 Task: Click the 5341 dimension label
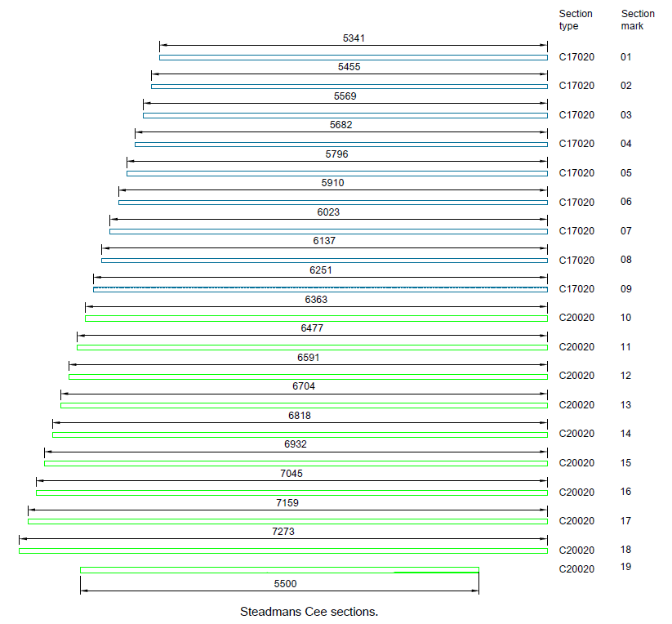(354, 38)
